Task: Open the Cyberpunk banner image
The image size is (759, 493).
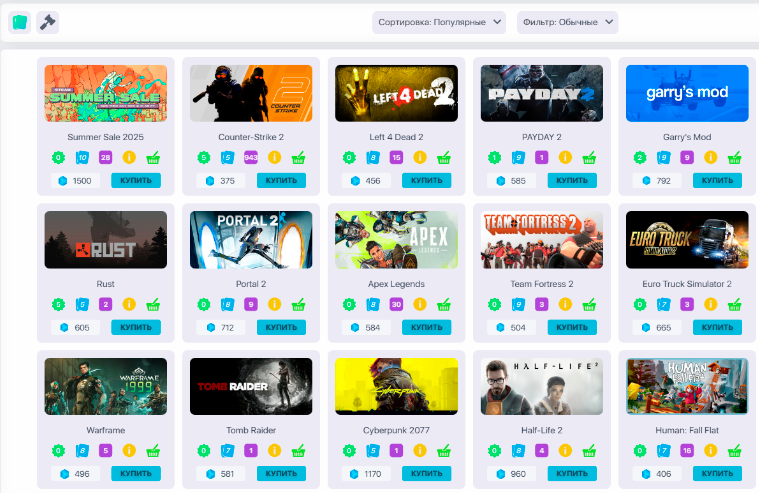Action: [396, 386]
